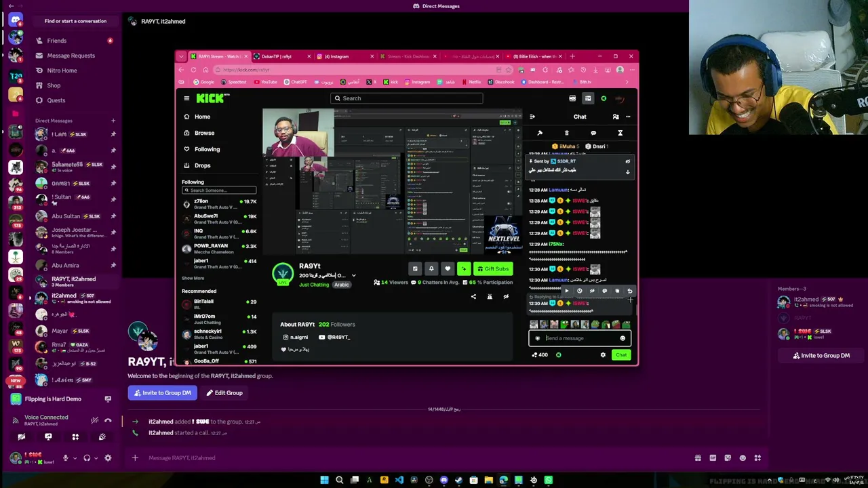The image size is (868, 488).
Task: Open the Windows Start menu
Action: point(324,481)
